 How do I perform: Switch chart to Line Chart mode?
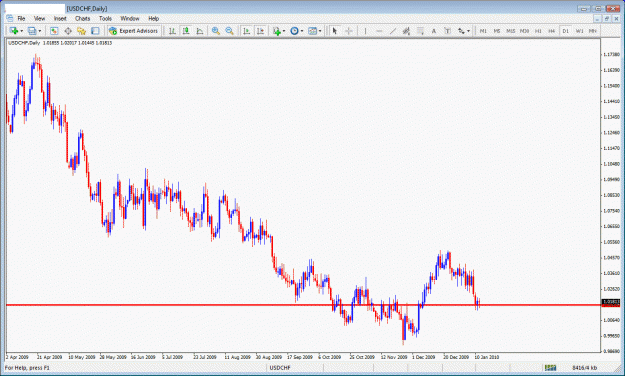pyautogui.click(x=200, y=31)
